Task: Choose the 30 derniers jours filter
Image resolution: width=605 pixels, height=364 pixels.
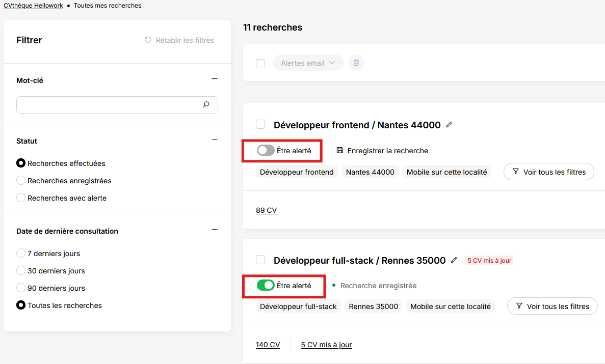Action: pos(21,271)
